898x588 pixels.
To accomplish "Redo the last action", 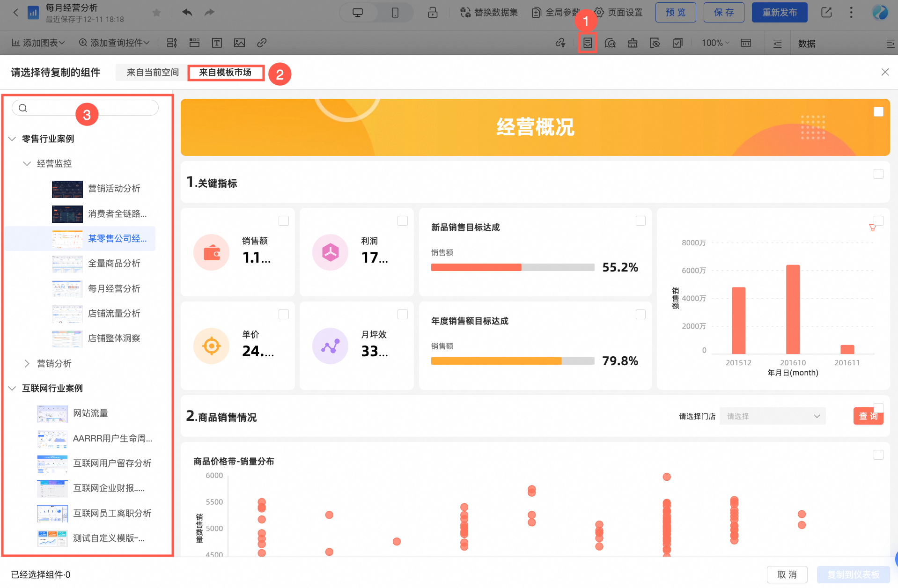I will pos(209,13).
